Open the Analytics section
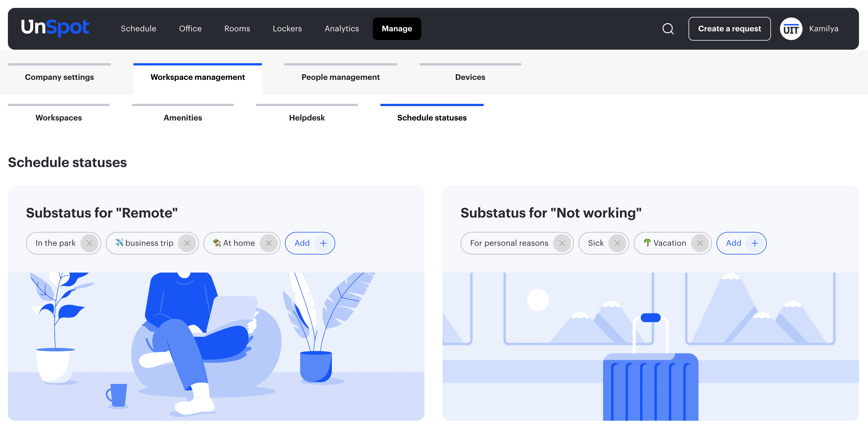Viewport: 868px width, 430px height. 342,29
